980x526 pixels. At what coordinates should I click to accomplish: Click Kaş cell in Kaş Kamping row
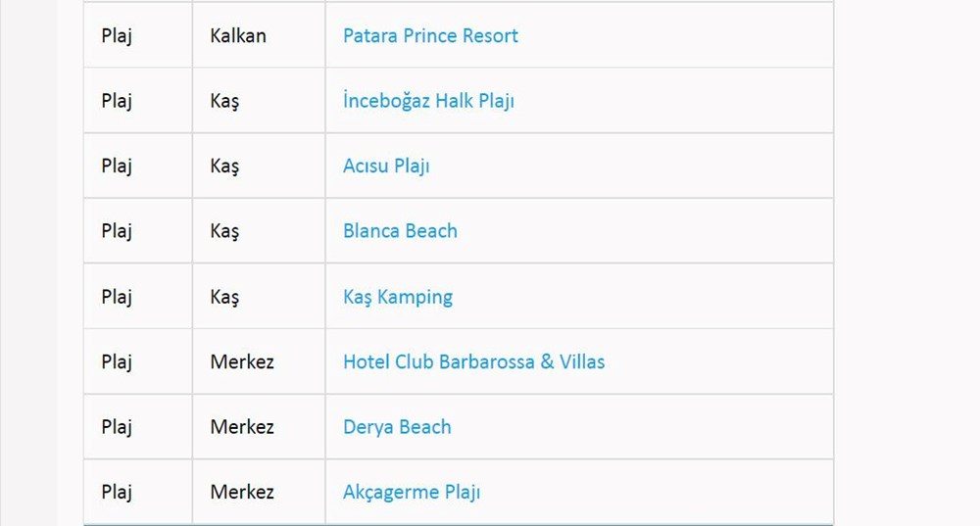pyautogui.click(x=224, y=297)
